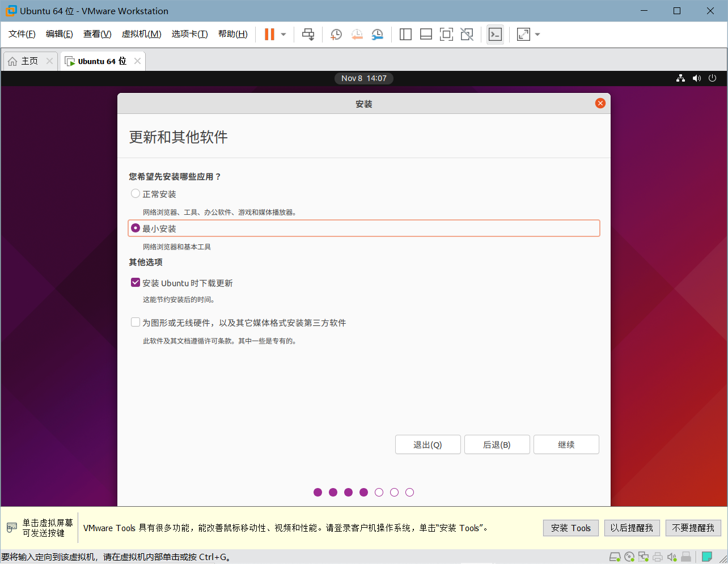
Task: Click the 更新和其他软件 heading text
Action: 179,137
